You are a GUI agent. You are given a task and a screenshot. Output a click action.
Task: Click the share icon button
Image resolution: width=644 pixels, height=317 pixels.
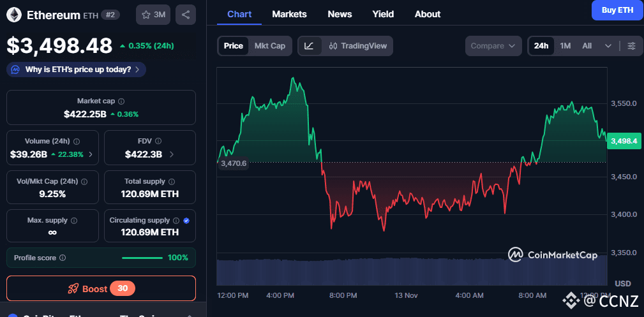185,15
